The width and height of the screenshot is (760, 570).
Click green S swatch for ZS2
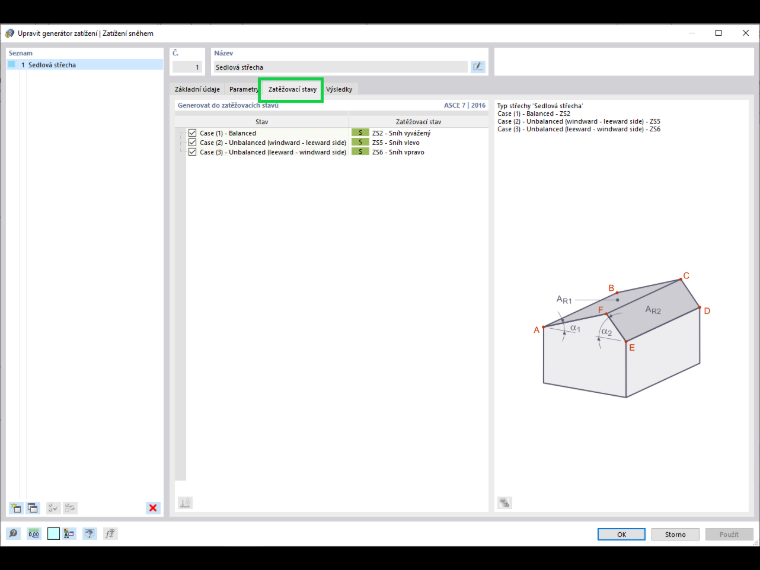360,133
